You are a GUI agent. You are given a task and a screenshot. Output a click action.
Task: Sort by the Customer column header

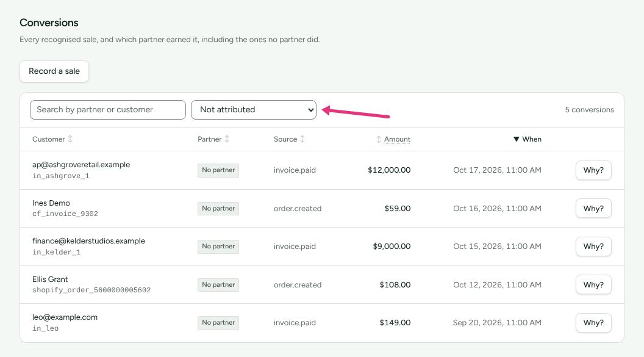[52, 139]
